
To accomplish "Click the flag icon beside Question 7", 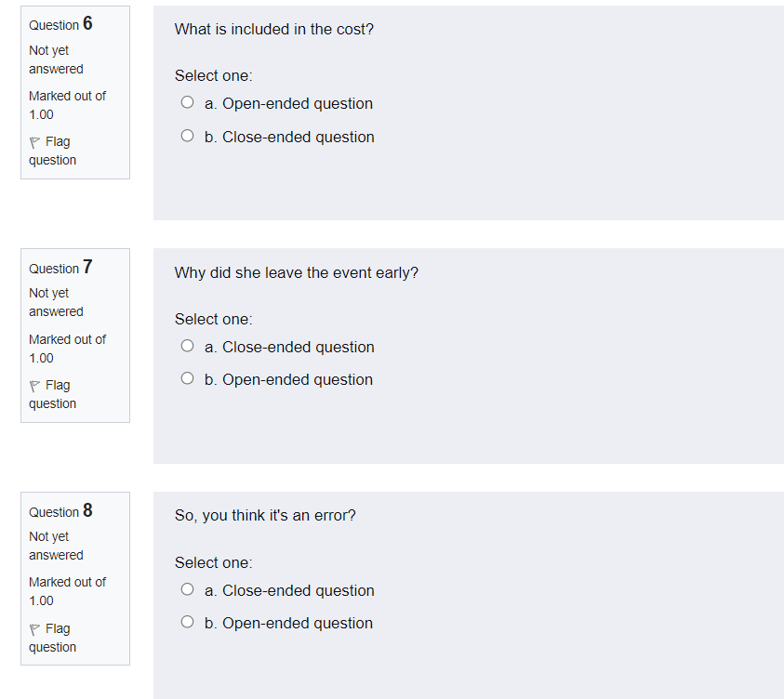I will [34, 385].
